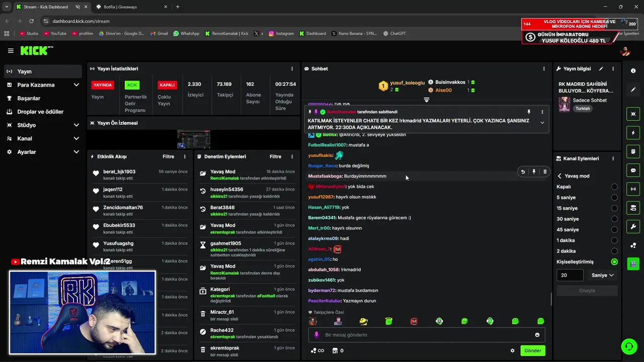Click pencil icon in right sidebar
Image resolution: width=644 pixels, height=362 pixels.
click(633, 89)
